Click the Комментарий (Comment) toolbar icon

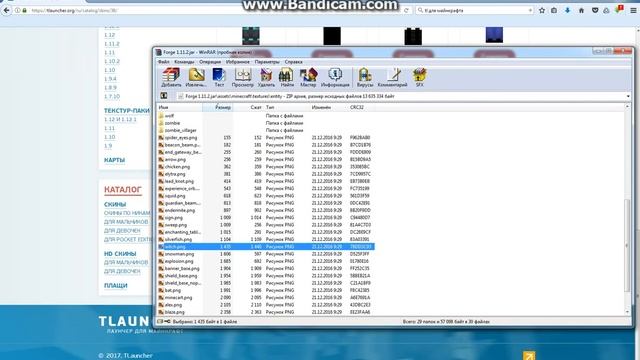click(393, 78)
